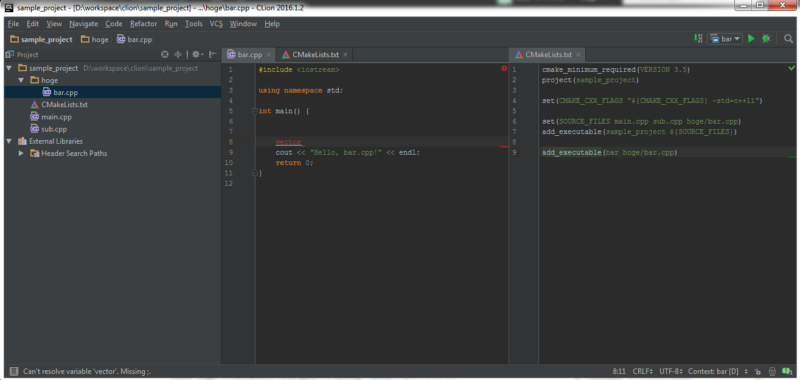Select main.cpp in the project tree

56,117
